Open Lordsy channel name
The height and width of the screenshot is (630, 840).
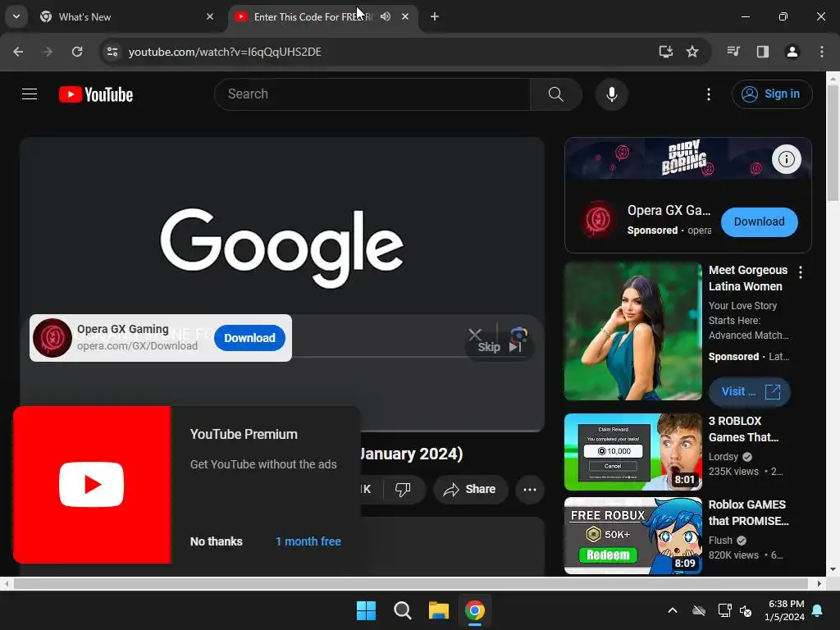[x=724, y=456]
